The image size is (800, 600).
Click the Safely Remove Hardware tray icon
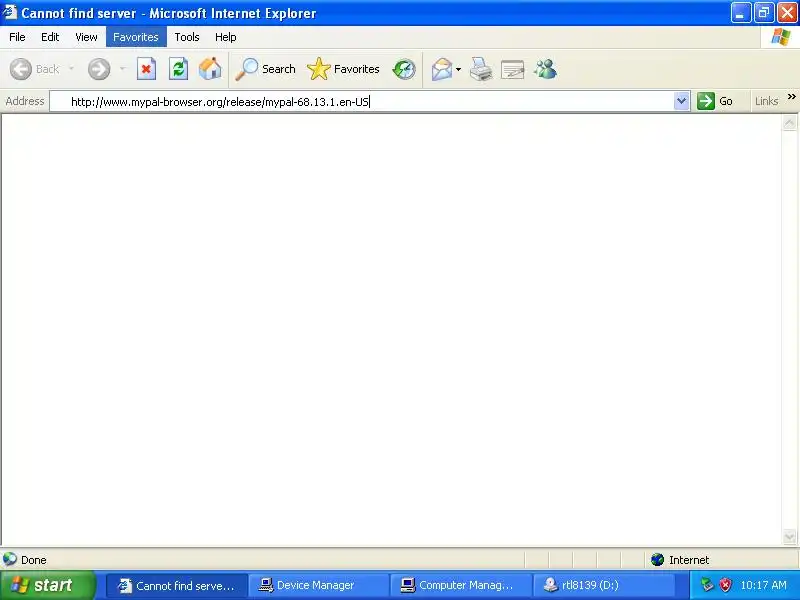pyautogui.click(x=707, y=585)
